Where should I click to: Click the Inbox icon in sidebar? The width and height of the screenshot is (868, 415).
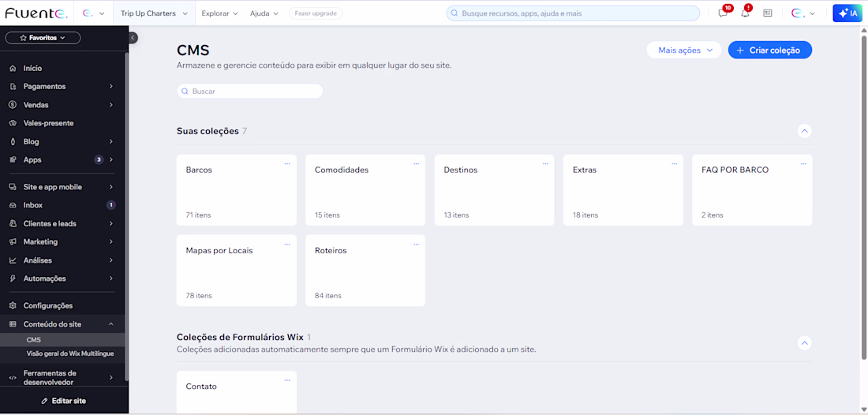[x=13, y=205]
